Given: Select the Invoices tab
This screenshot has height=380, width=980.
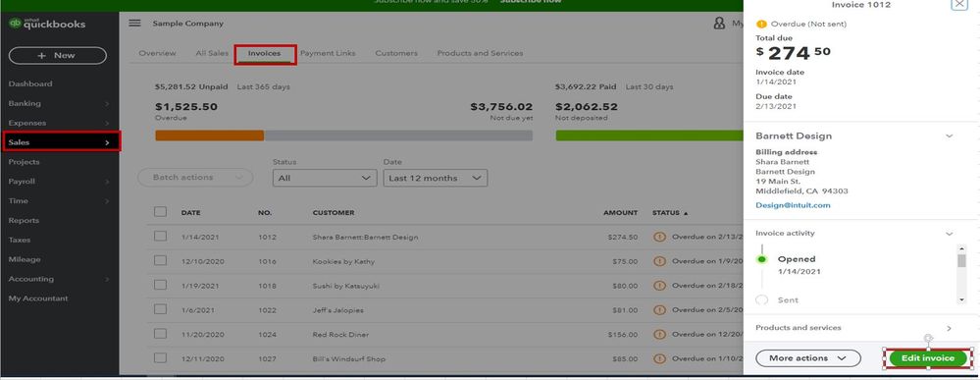Looking at the screenshot, I should point(265,54).
